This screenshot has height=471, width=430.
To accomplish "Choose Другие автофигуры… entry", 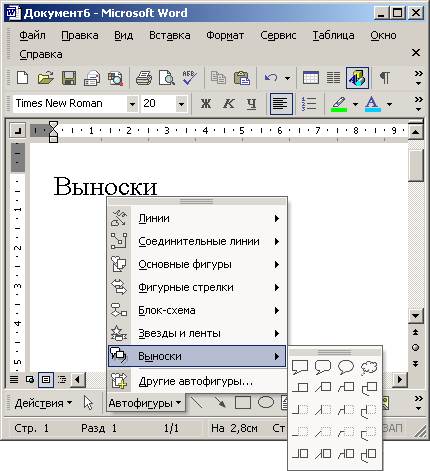I will tap(197, 381).
